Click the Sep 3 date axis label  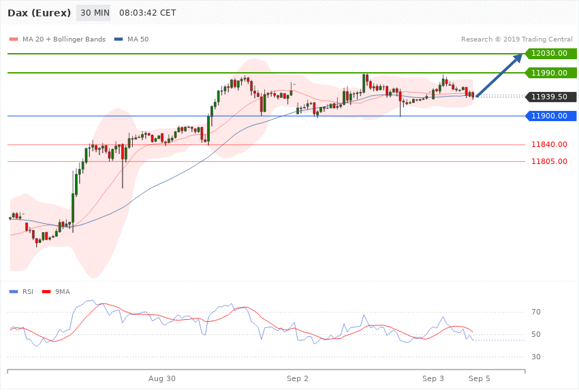(433, 378)
